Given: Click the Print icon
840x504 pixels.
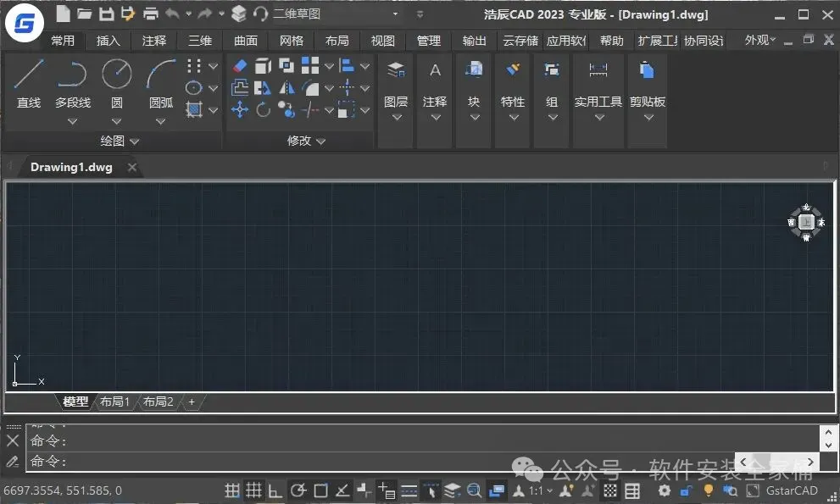Looking at the screenshot, I should [151, 14].
